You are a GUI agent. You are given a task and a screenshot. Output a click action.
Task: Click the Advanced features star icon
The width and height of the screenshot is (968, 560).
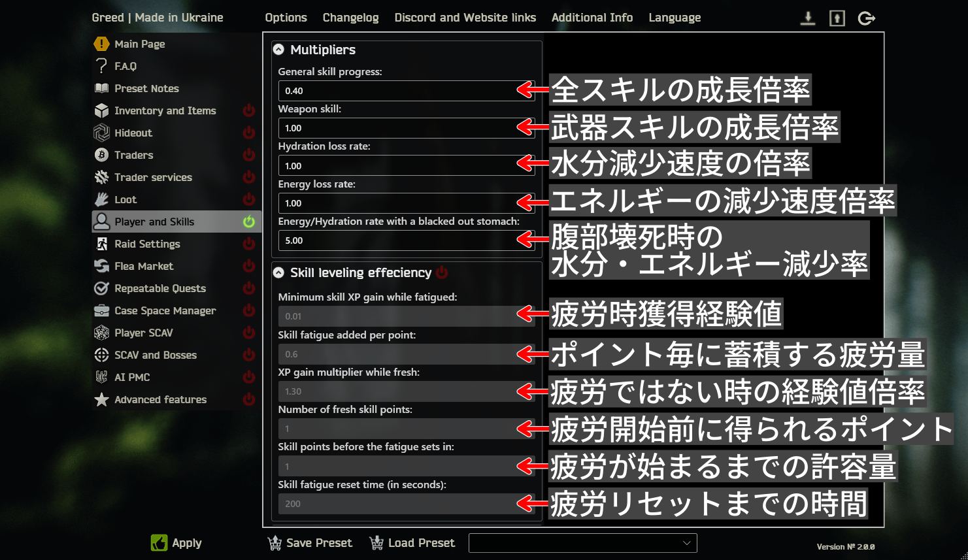point(101,399)
